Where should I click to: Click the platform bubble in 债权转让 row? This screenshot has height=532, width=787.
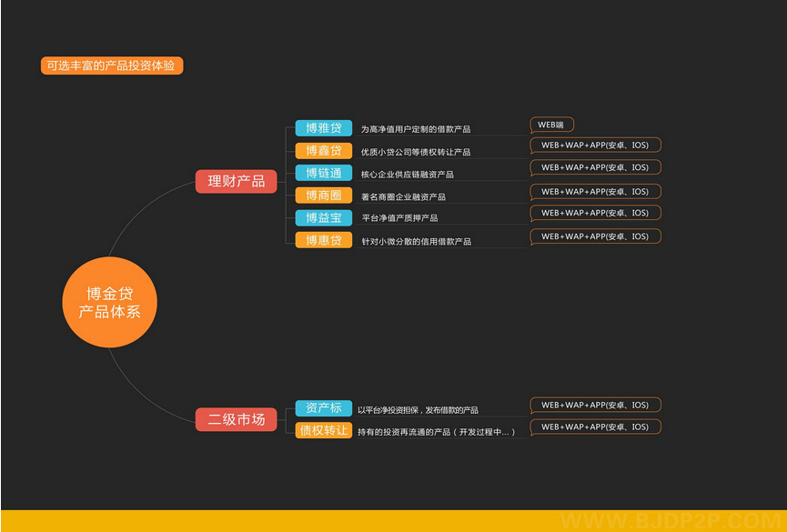point(595,427)
